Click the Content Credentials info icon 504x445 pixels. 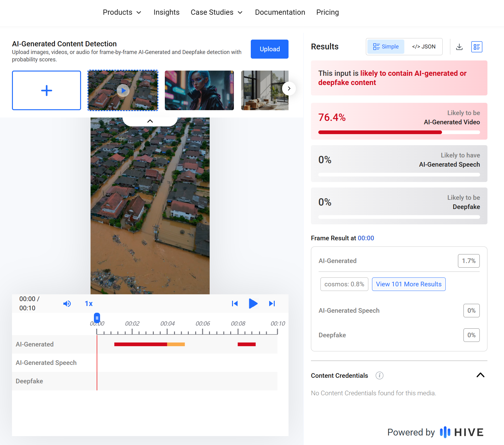pos(379,375)
